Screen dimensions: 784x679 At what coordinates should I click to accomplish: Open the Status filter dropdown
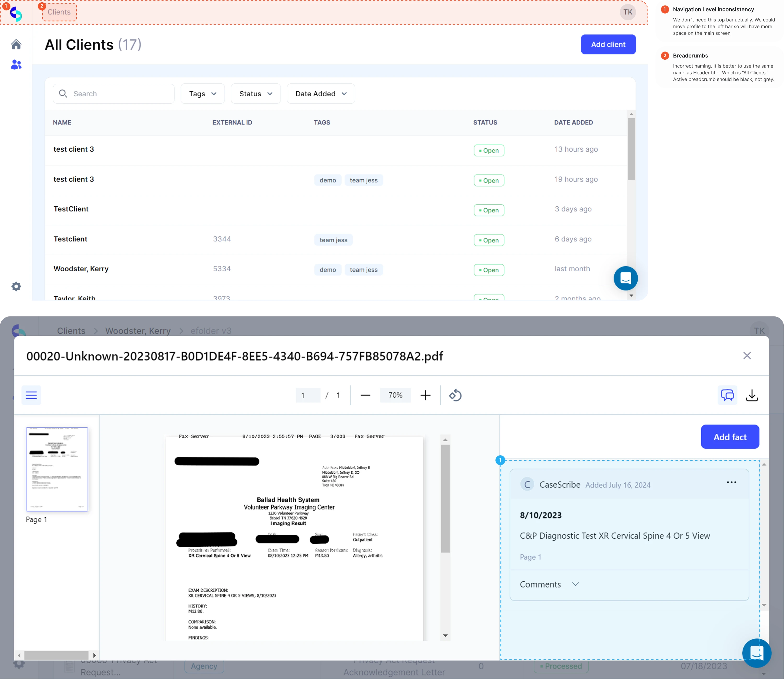[255, 94]
